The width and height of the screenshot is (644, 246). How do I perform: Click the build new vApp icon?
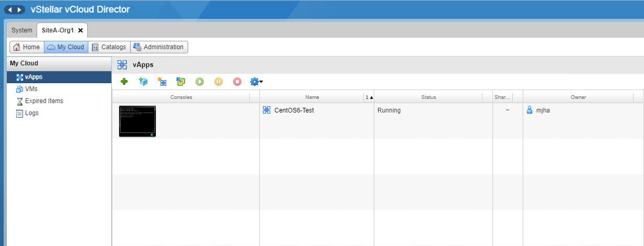click(x=162, y=82)
